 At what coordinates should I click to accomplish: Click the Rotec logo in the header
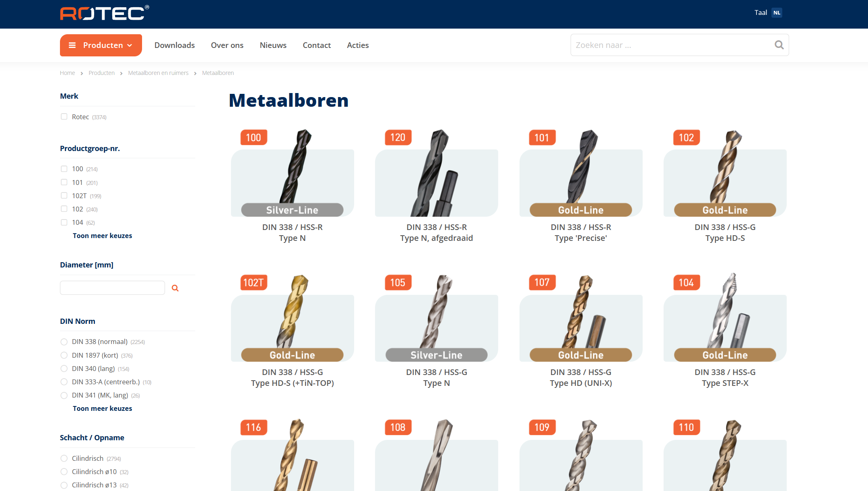point(105,13)
